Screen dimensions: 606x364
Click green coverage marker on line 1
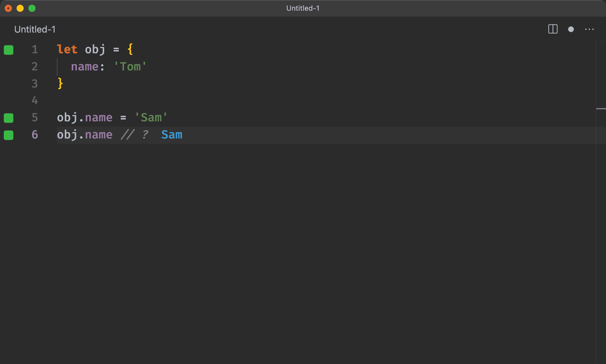click(x=9, y=50)
